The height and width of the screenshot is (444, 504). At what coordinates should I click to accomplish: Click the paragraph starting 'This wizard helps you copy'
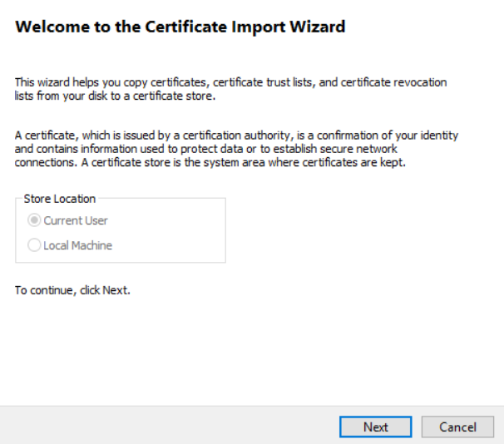coord(230,89)
